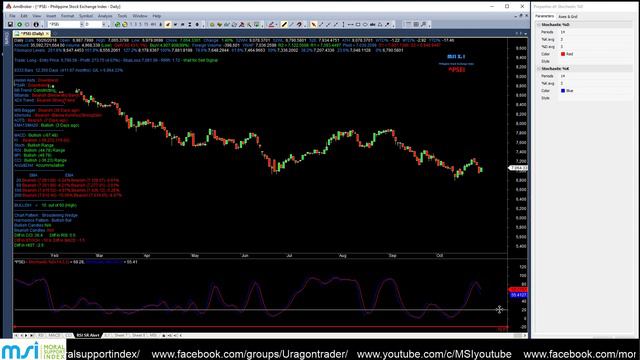The width and height of the screenshot is (640, 360).
Task: Select the horizontal line drawing tool
Action: point(351,24)
